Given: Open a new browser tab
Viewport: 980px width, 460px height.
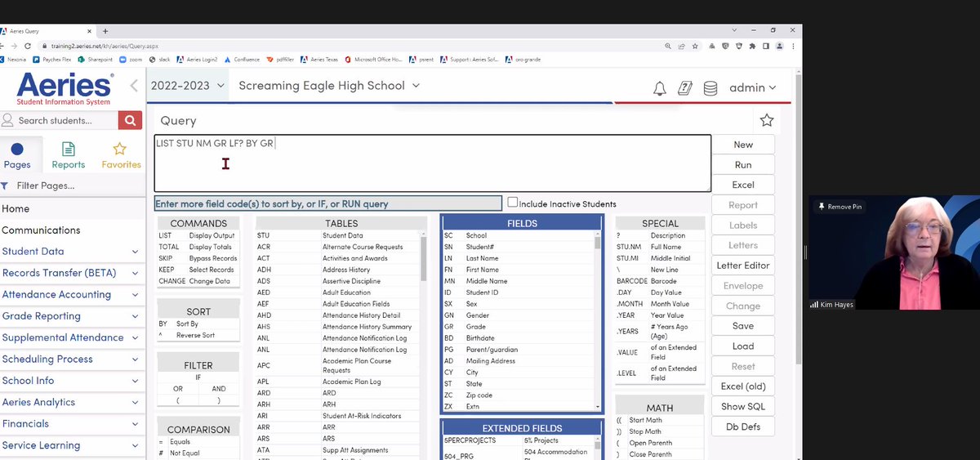Looking at the screenshot, I should tap(105, 31).
